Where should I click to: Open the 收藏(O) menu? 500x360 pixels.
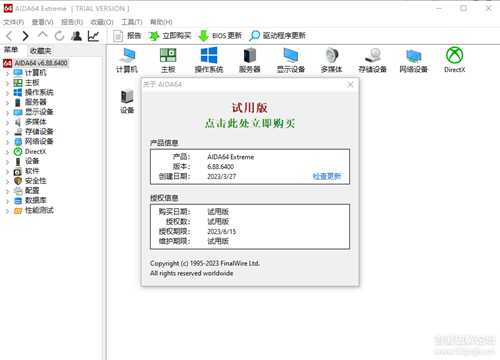[x=102, y=22]
